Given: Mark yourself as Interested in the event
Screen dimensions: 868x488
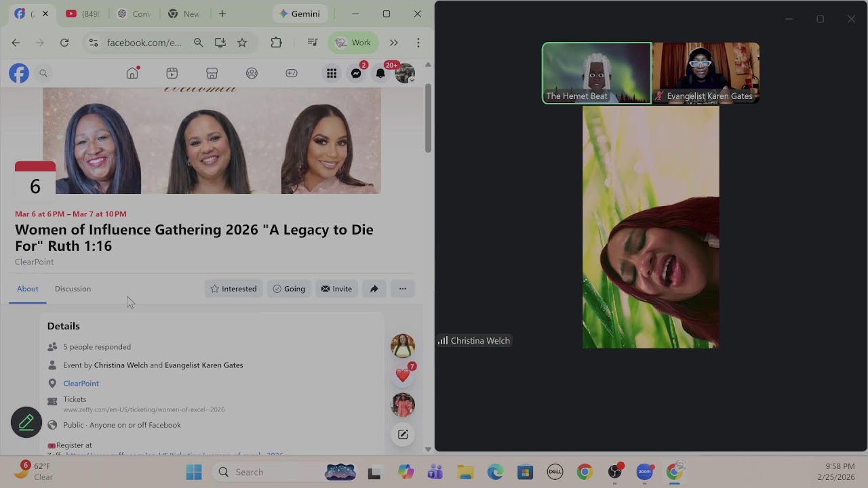Looking at the screenshot, I should tap(234, 289).
